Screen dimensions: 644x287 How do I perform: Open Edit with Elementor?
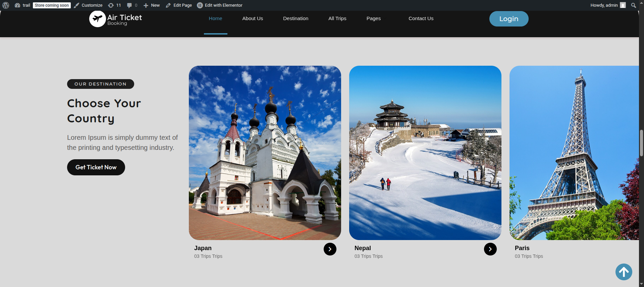coord(220,5)
